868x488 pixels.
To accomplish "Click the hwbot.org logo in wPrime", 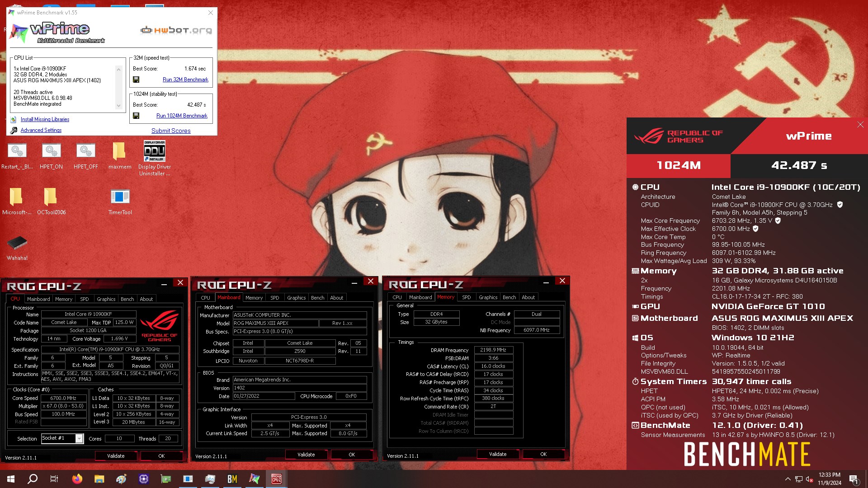I will pos(176,30).
